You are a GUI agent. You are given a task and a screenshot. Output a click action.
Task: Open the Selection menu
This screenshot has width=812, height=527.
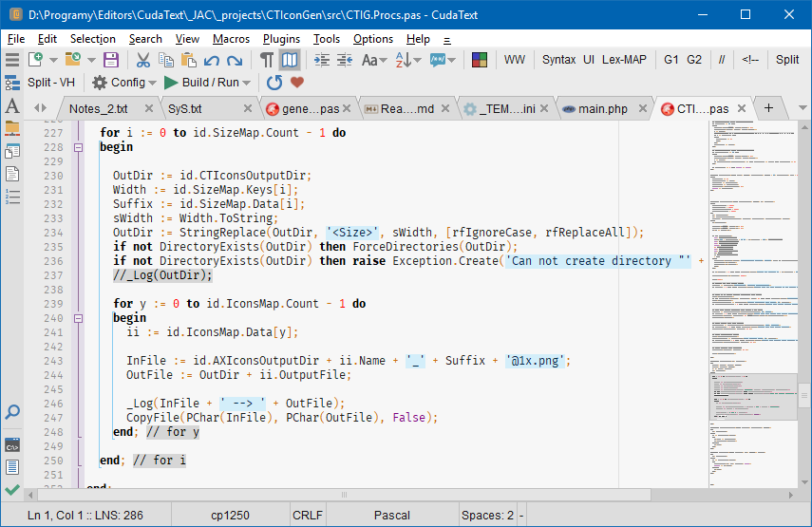(93, 39)
